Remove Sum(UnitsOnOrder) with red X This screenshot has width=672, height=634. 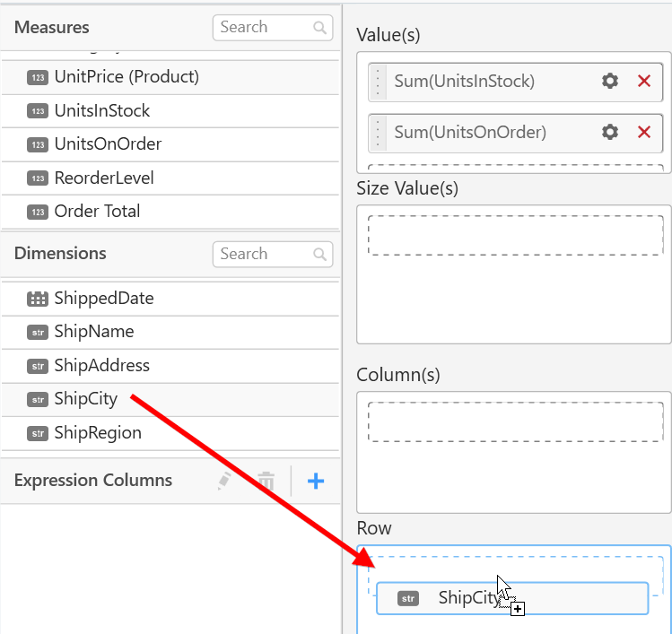coord(644,133)
